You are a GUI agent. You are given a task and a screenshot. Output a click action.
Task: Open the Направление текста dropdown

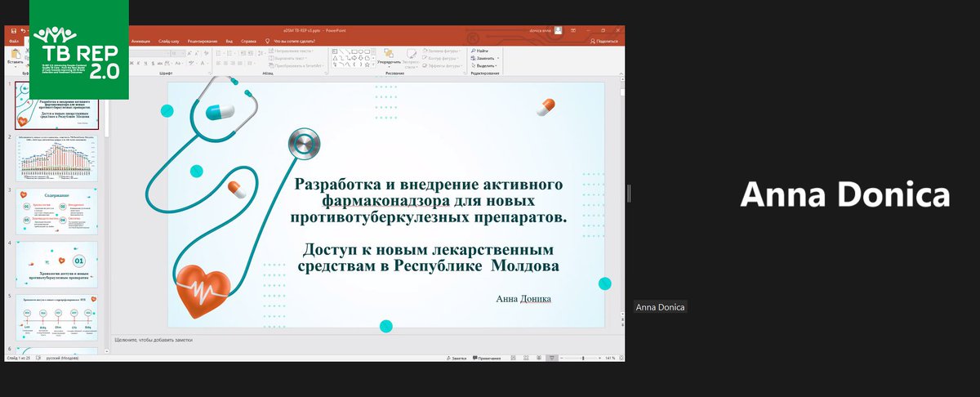pos(292,51)
